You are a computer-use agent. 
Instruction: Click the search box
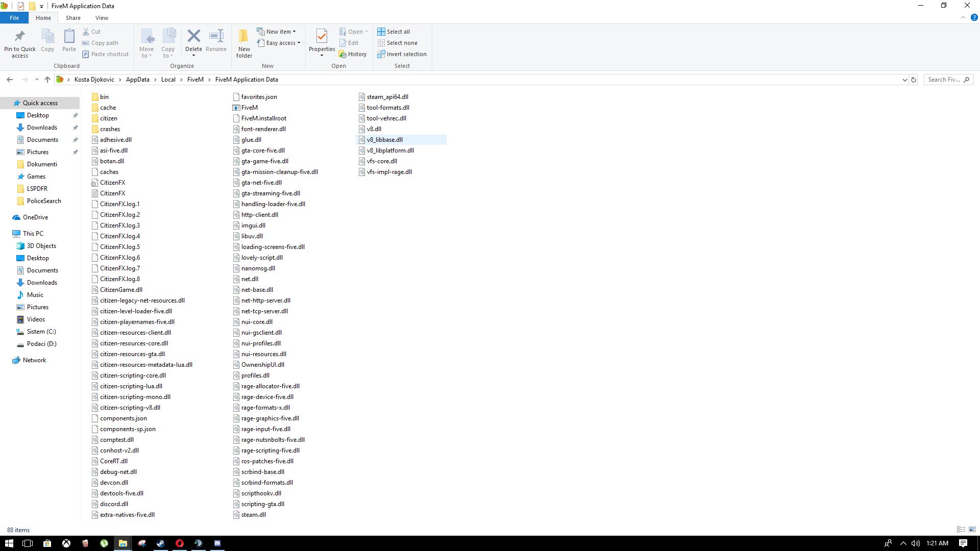pos(948,80)
